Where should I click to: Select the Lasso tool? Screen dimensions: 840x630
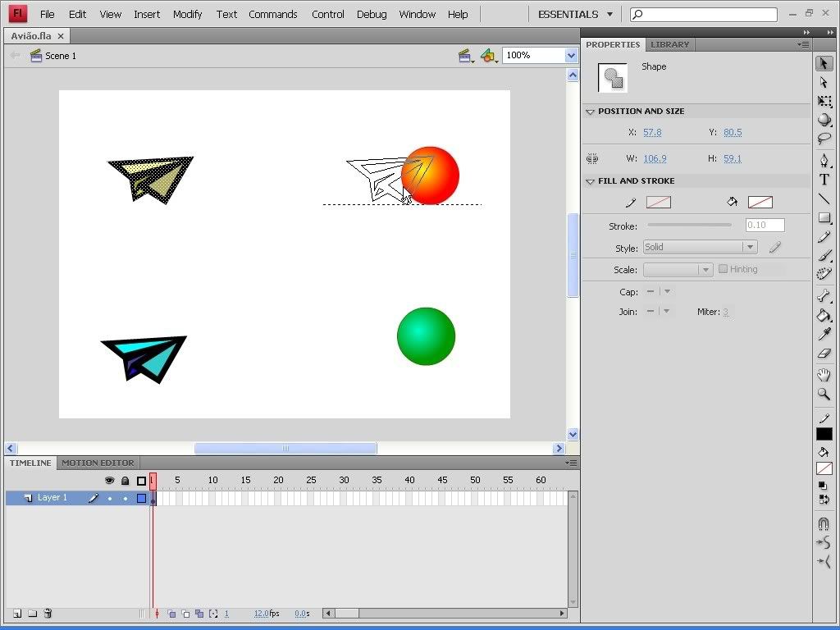[x=824, y=139]
